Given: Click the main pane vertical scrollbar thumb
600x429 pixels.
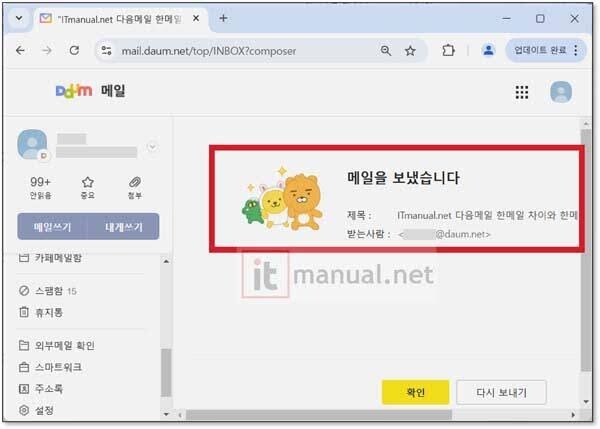Looking at the screenshot, I should click(x=586, y=251).
